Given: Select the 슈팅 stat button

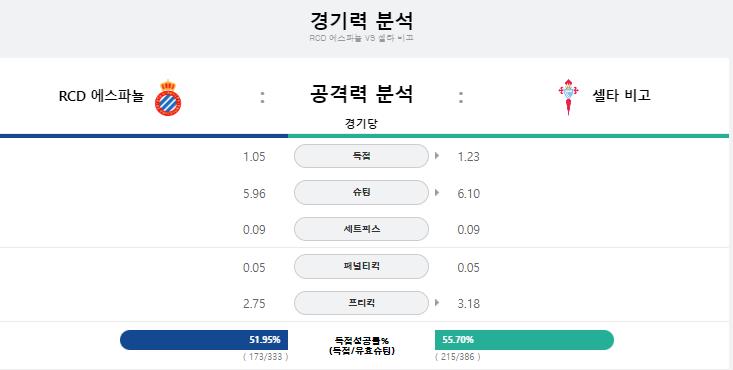Looking at the screenshot, I should pos(361,193).
